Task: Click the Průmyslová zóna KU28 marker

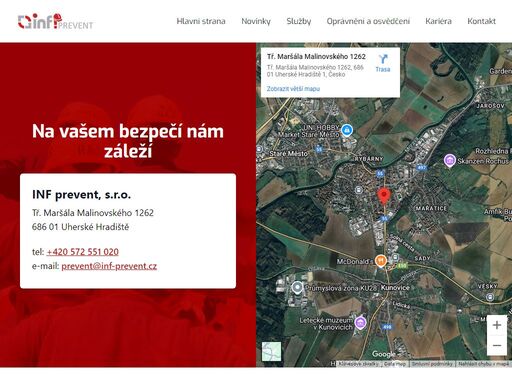Action: 297,287
